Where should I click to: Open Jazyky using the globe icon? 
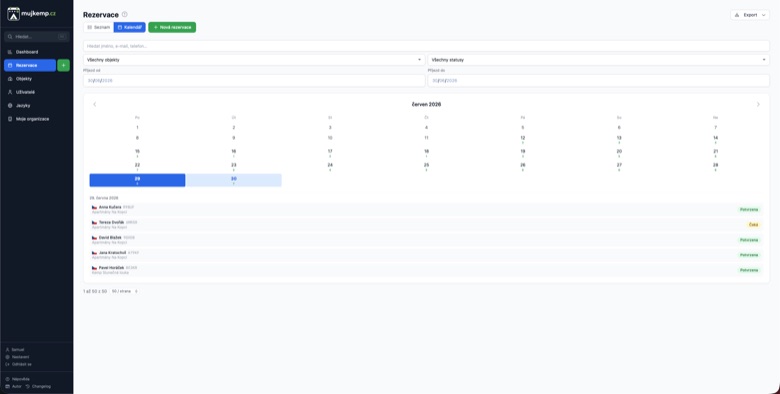(10, 105)
